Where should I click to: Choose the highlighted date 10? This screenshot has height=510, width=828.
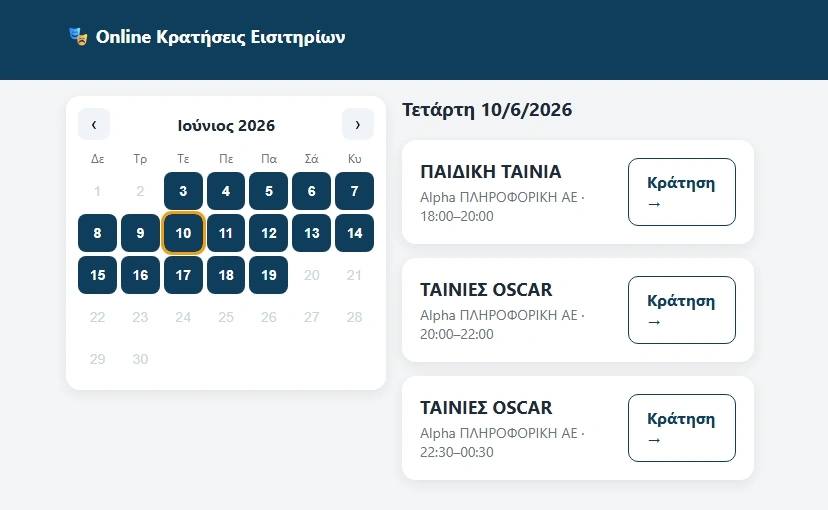coord(183,233)
